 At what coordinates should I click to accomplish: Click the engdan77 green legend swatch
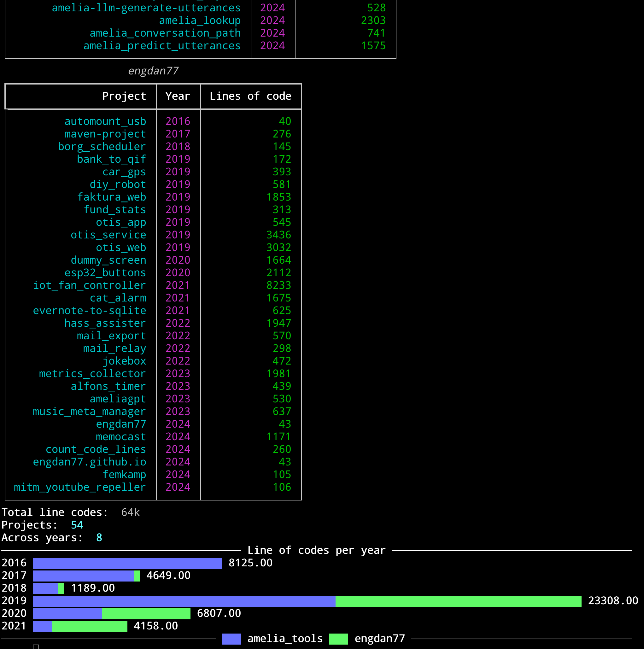click(x=338, y=639)
